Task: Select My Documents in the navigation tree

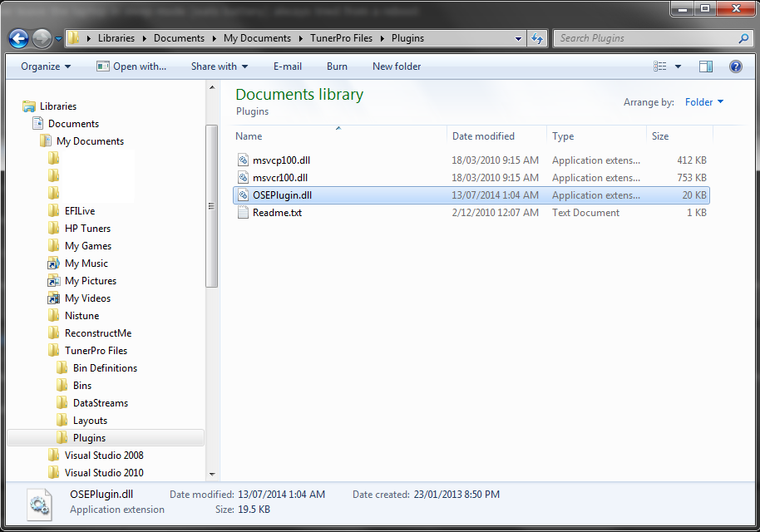Action: 90,141
